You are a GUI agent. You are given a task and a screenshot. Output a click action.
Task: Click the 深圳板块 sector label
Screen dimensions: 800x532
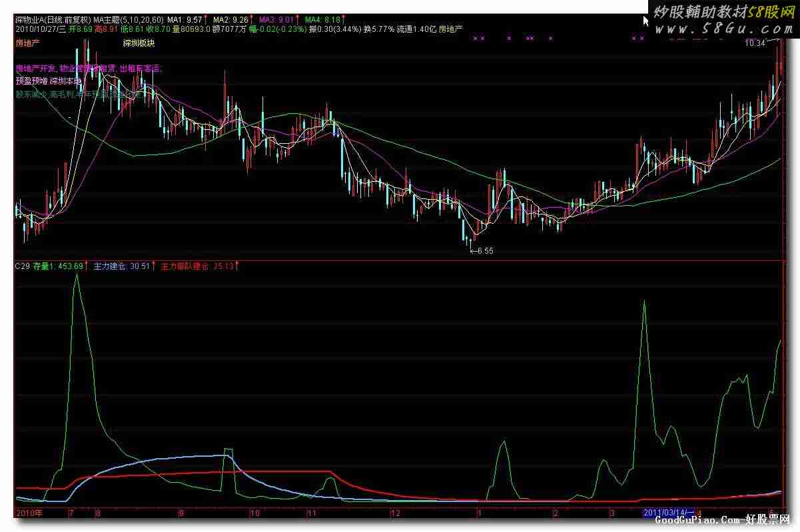[x=139, y=43]
